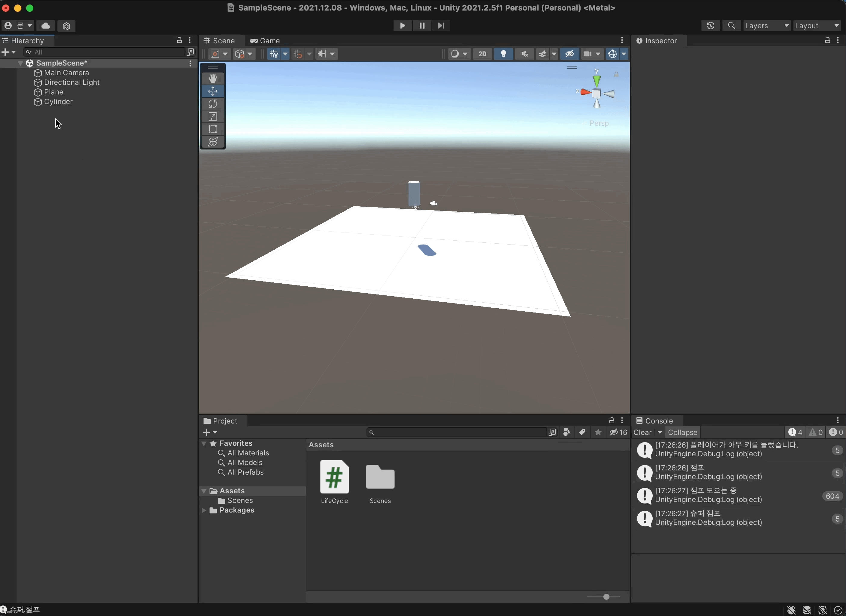Select the Cylinder object in Hierarchy

58,101
